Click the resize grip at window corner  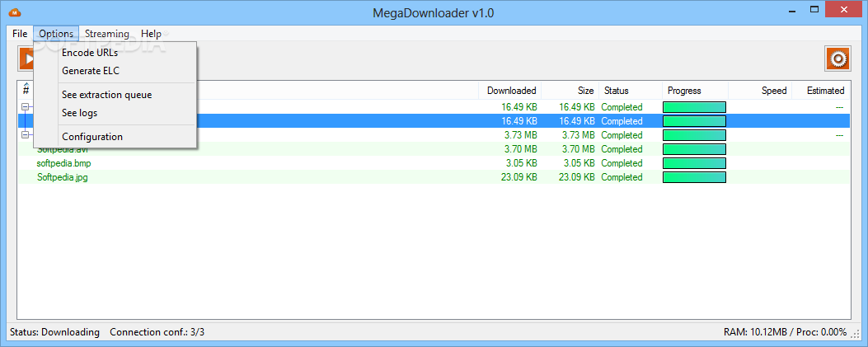click(x=856, y=333)
